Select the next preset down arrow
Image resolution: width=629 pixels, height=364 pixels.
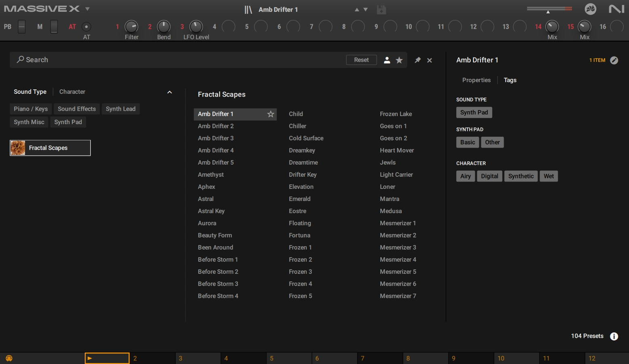366,10
